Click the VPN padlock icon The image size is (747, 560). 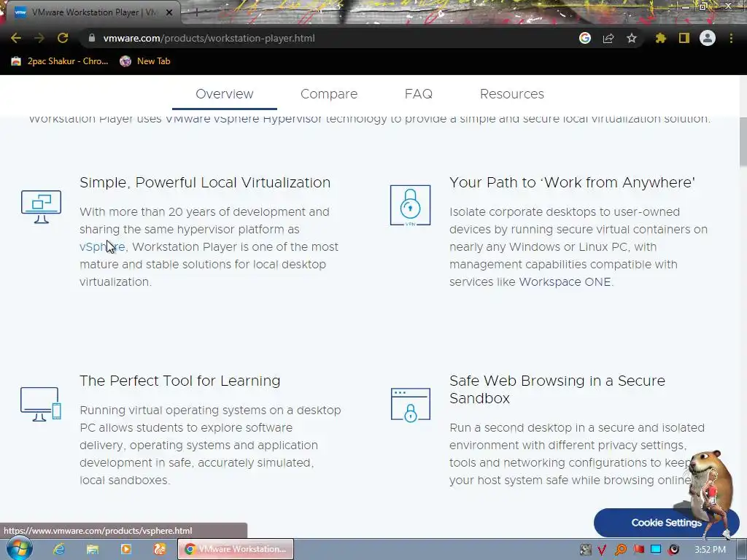tap(410, 205)
